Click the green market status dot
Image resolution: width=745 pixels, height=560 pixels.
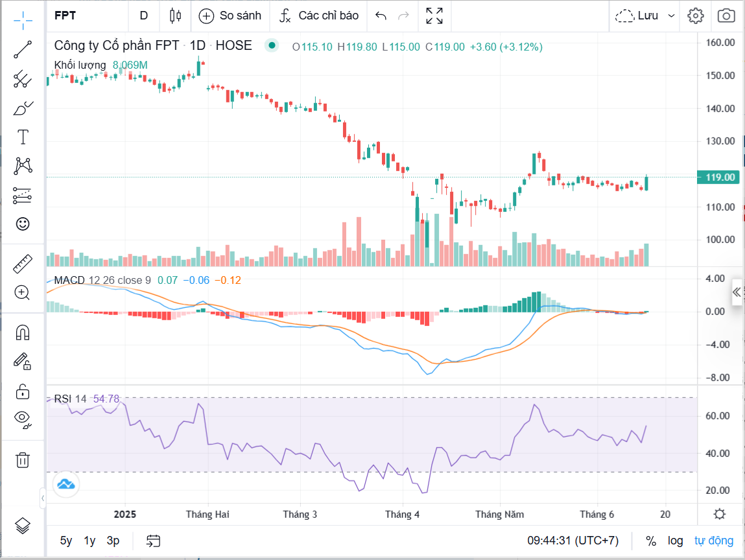tap(272, 45)
